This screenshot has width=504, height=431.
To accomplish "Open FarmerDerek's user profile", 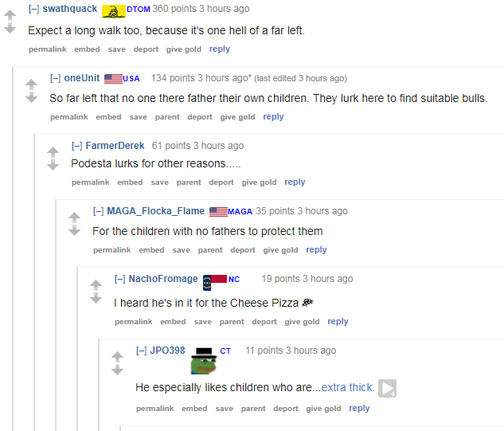I will click(115, 146).
